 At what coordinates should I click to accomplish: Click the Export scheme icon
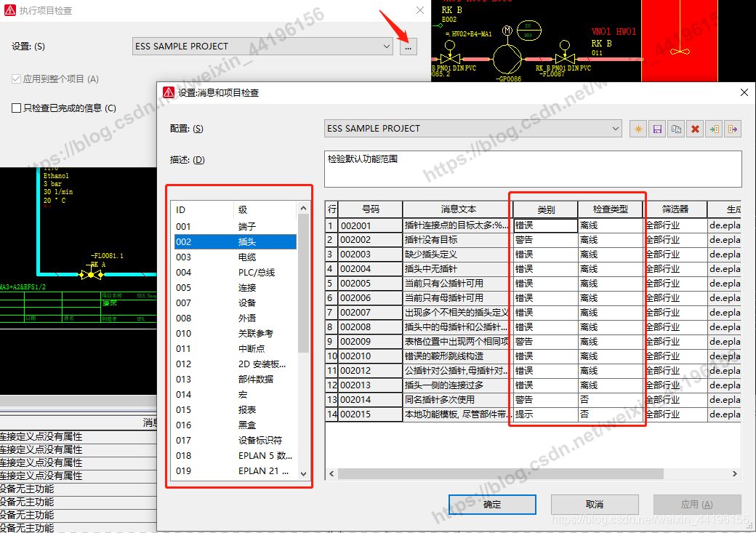click(x=733, y=129)
